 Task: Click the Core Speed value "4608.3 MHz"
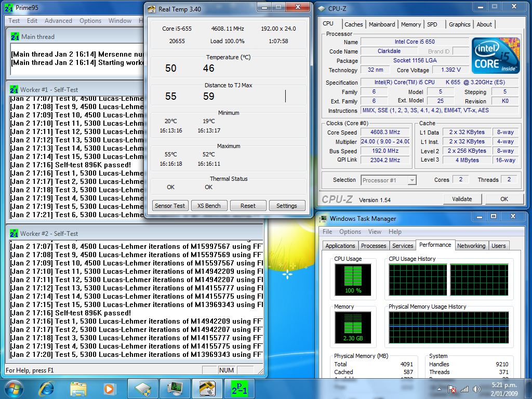point(385,132)
